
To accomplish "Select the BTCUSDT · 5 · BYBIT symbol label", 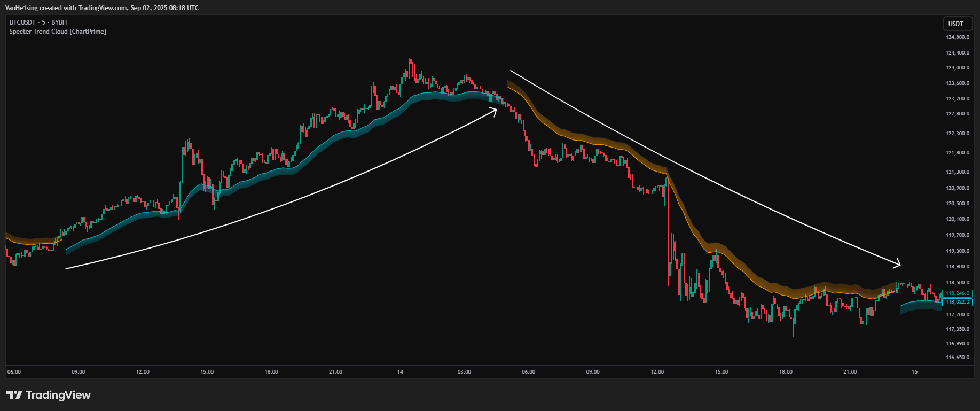I will [38, 22].
